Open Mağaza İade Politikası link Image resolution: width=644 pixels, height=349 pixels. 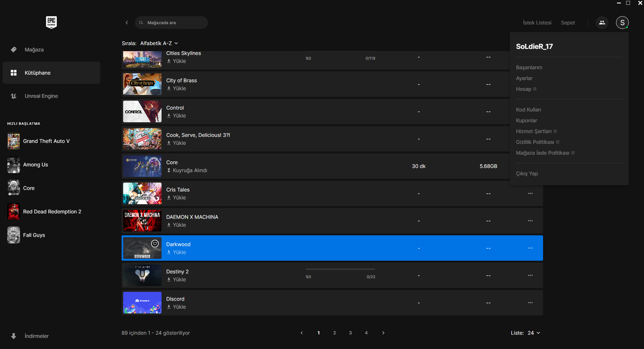[545, 153]
